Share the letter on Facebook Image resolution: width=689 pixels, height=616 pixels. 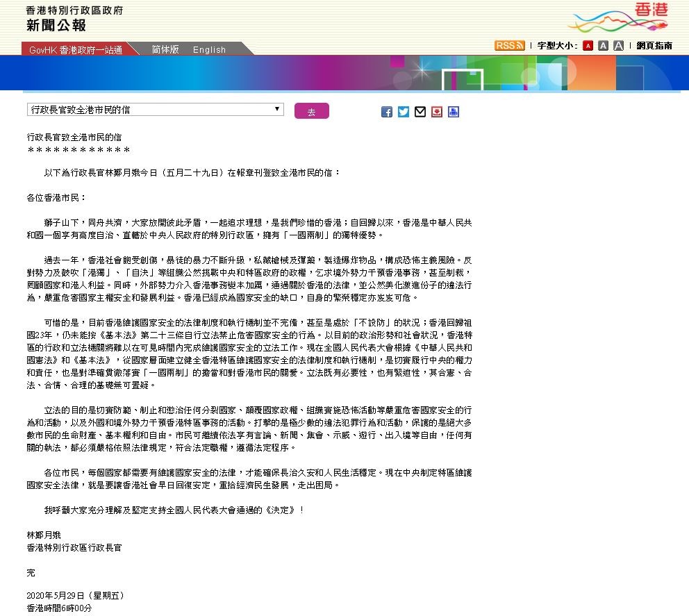point(387,112)
